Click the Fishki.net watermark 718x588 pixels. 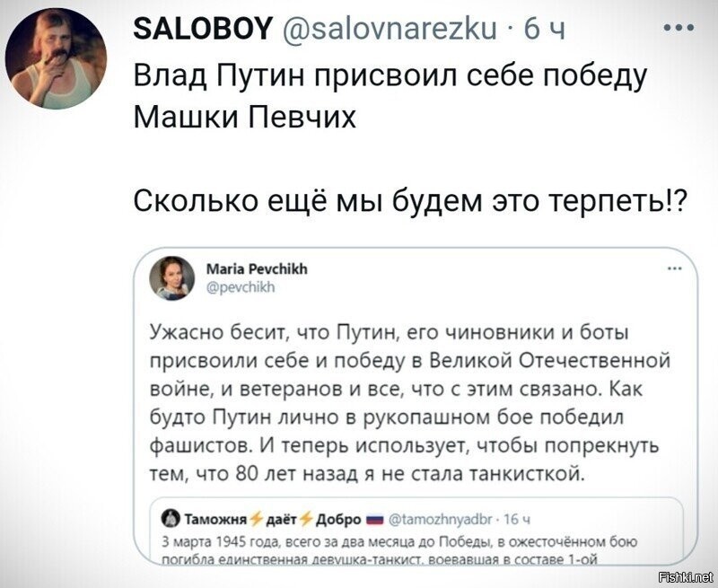pyautogui.click(x=685, y=577)
